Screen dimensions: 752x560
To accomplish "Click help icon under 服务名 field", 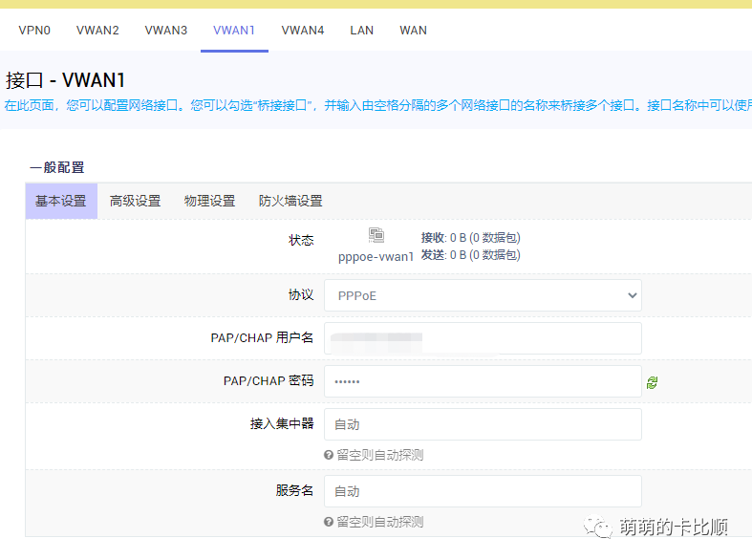I will pyautogui.click(x=329, y=522).
